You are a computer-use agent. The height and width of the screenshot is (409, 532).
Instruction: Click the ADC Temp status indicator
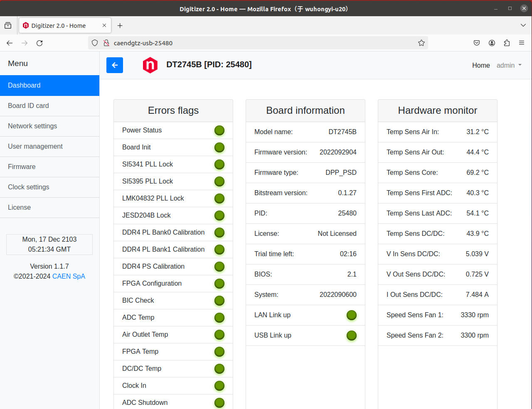pos(219,318)
